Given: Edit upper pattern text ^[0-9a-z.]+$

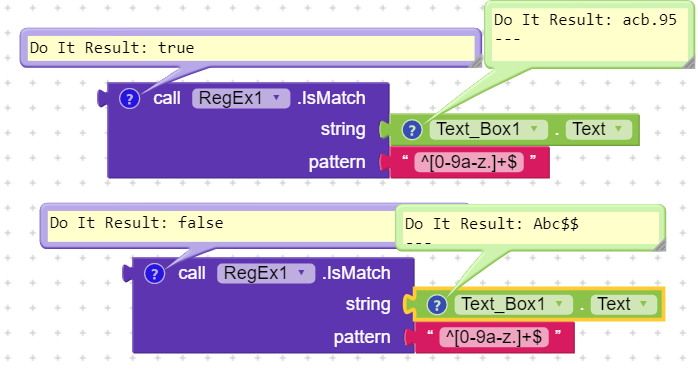Looking at the screenshot, I should [x=469, y=162].
